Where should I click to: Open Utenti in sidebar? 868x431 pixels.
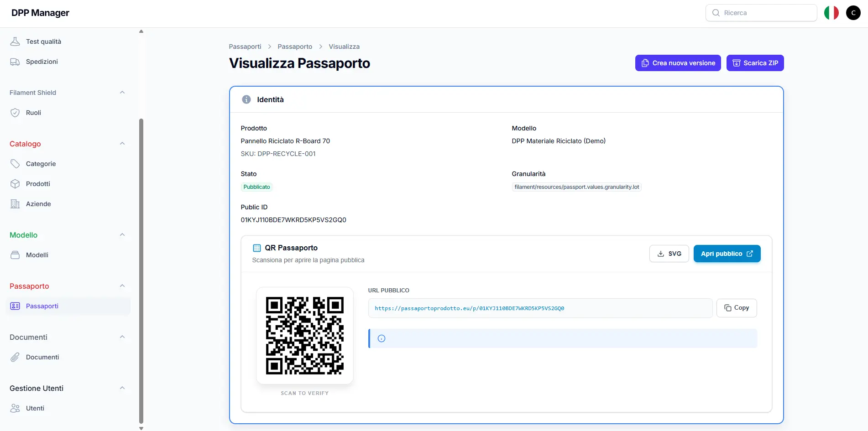coord(68,408)
